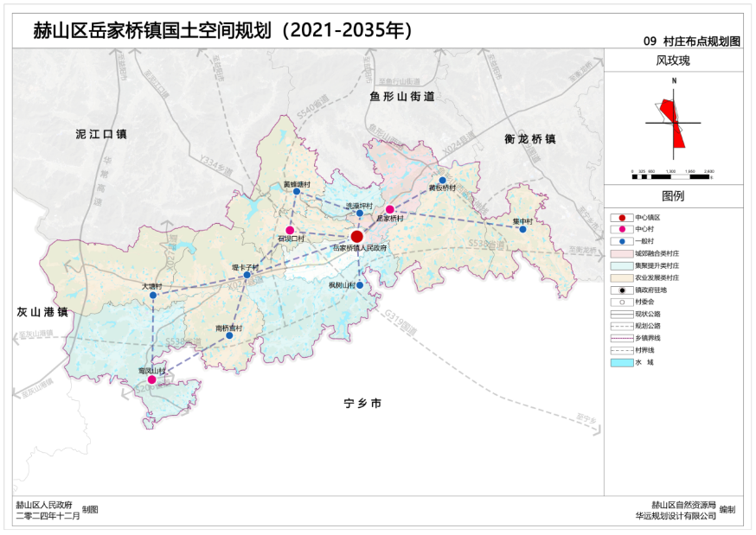Select the blue 集中村 village dot

tap(522, 230)
